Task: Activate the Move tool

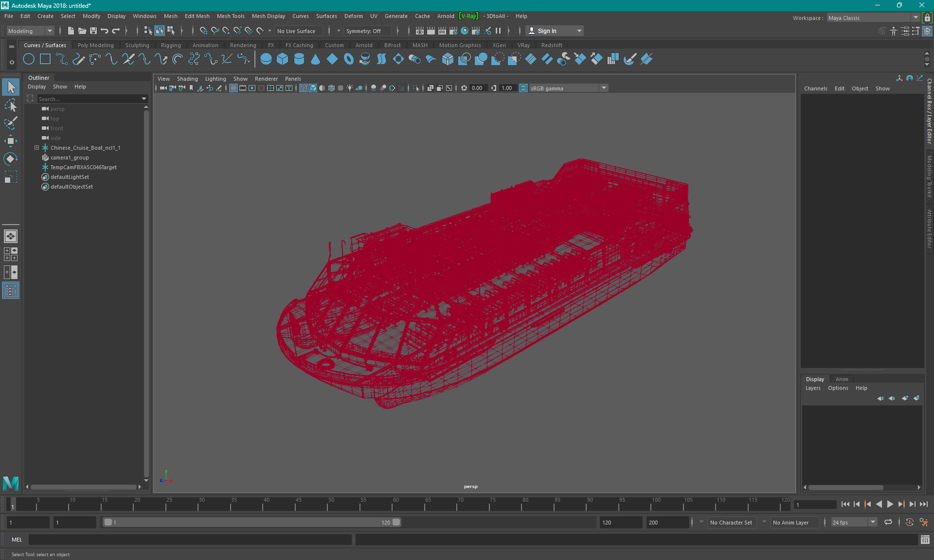Action: click(x=11, y=141)
